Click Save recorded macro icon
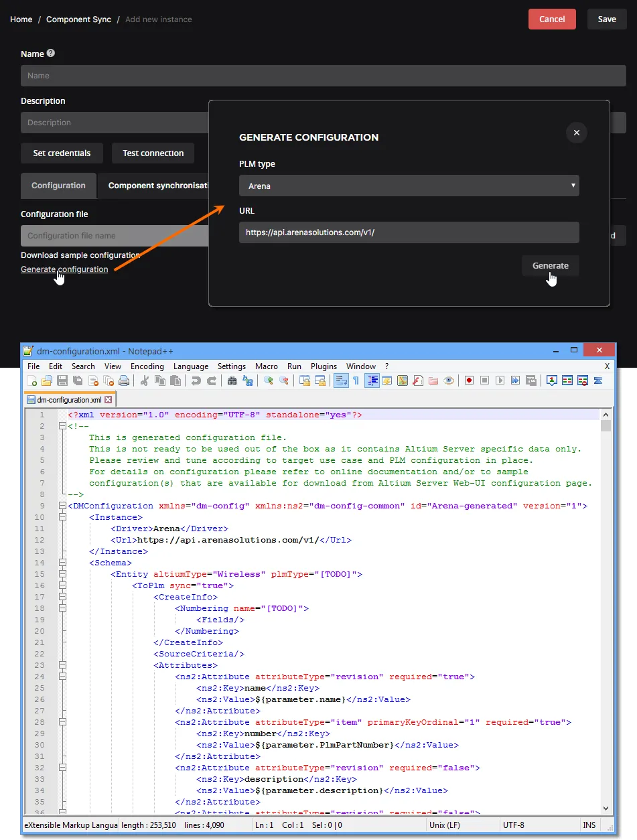This screenshot has height=840, width=637. [x=531, y=380]
